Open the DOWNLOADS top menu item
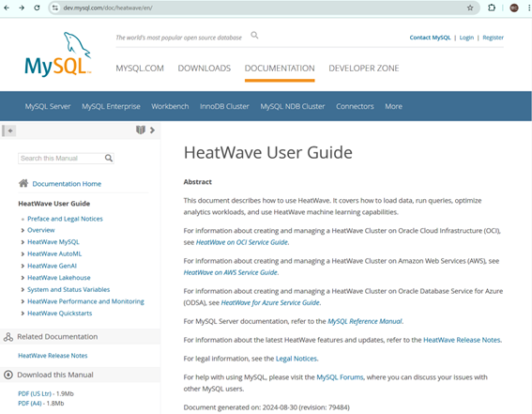This screenshot has height=414, width=532. (x=205, y=69)
